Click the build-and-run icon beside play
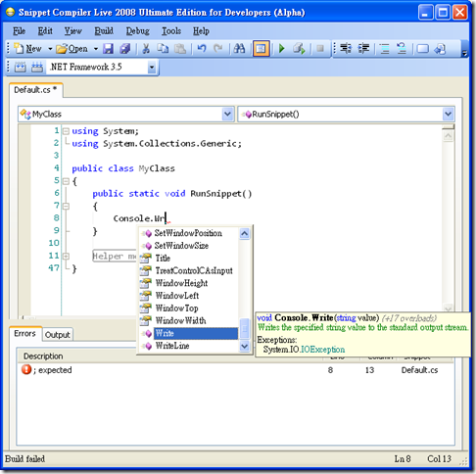The height and width of the screenshot is (474, 476). [299, 49]
